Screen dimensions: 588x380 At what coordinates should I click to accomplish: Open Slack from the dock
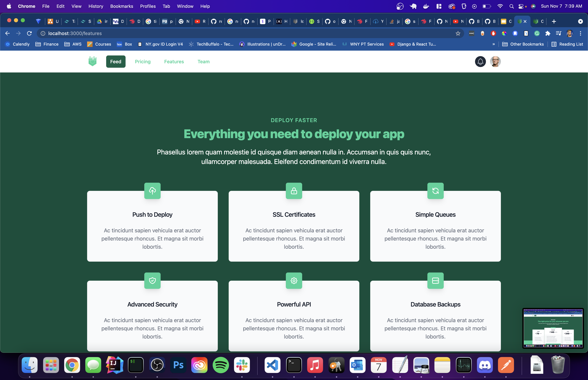(242, 365)
